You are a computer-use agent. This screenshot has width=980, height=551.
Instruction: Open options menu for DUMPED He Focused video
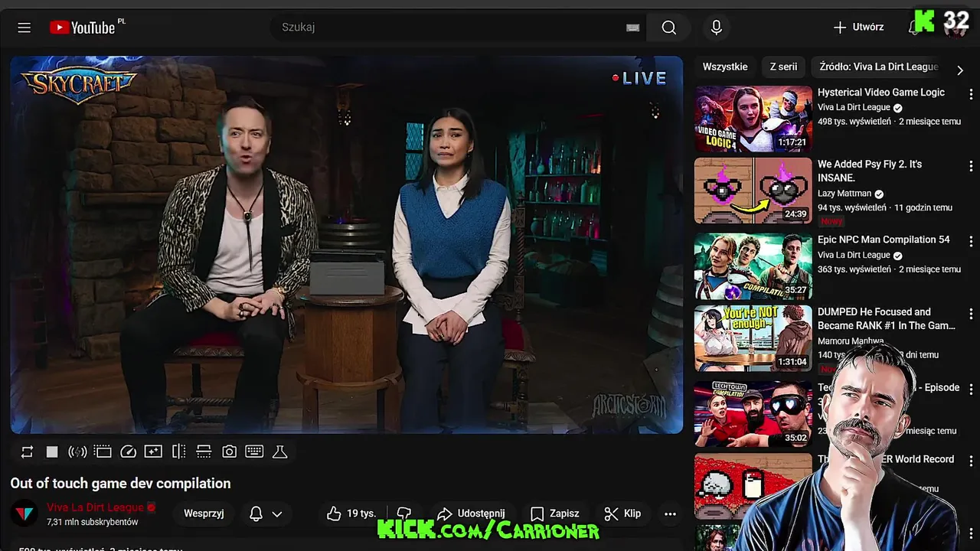click(971, 313)
